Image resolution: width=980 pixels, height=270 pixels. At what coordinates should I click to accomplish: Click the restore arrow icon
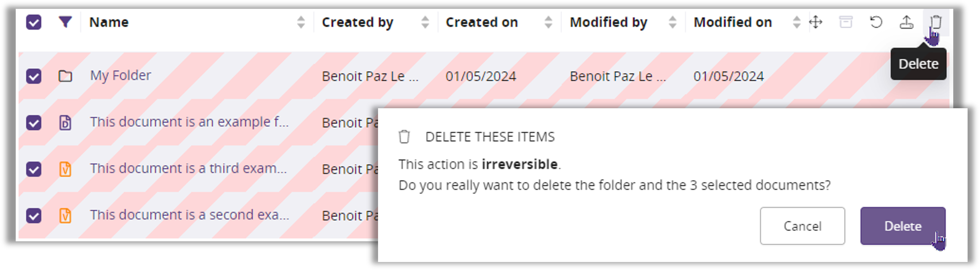pos(876,22)
